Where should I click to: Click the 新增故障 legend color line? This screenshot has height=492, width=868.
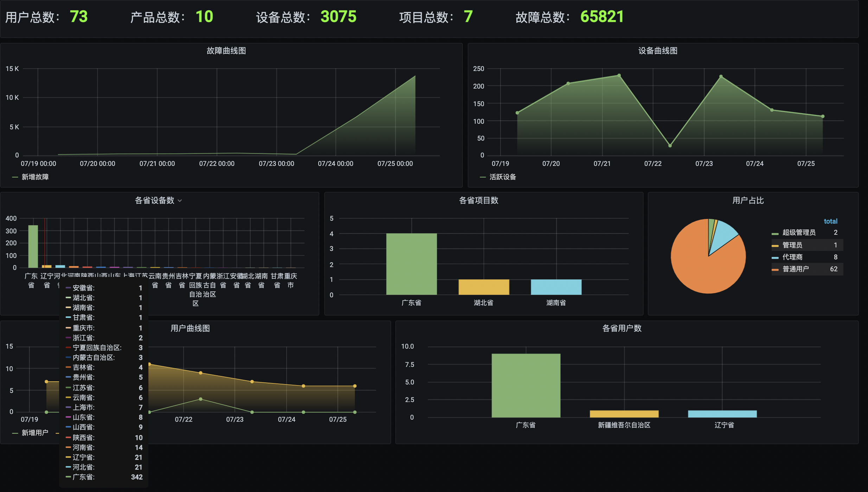click(x=15, y=177)
